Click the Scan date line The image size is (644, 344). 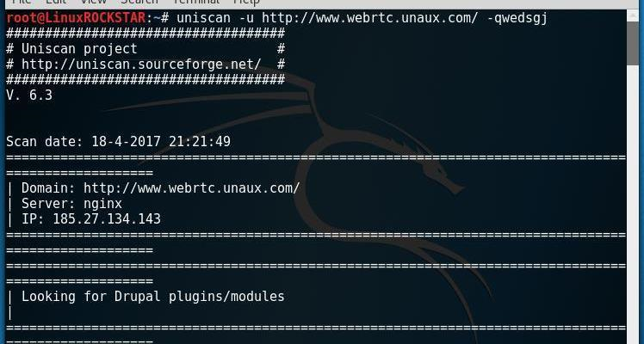point(118,142)
